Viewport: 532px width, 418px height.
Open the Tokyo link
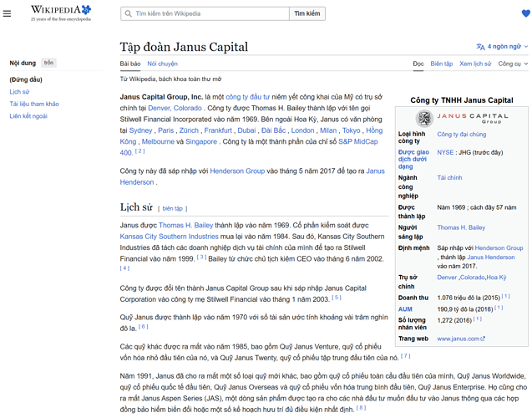point(351,130)
